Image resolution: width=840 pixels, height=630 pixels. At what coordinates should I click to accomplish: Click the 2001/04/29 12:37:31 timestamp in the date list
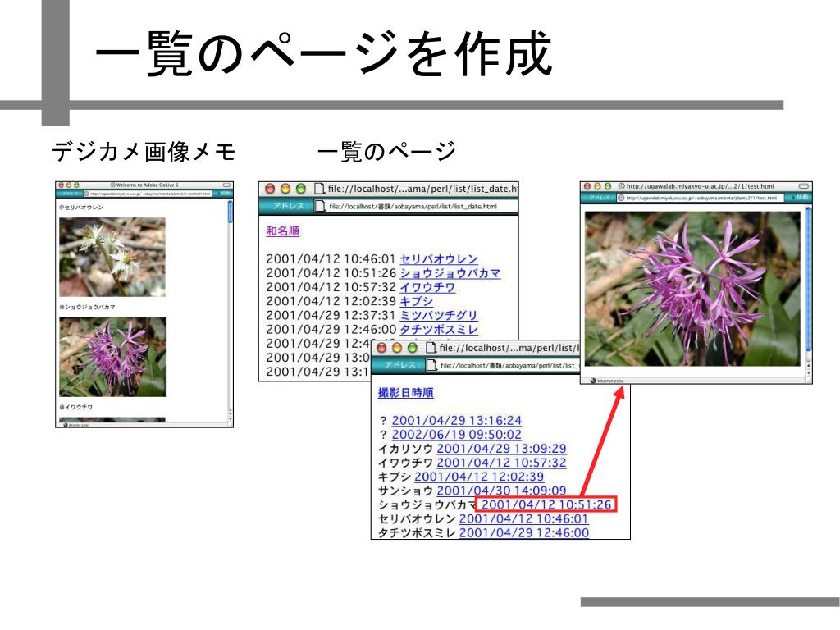[331, 315]
